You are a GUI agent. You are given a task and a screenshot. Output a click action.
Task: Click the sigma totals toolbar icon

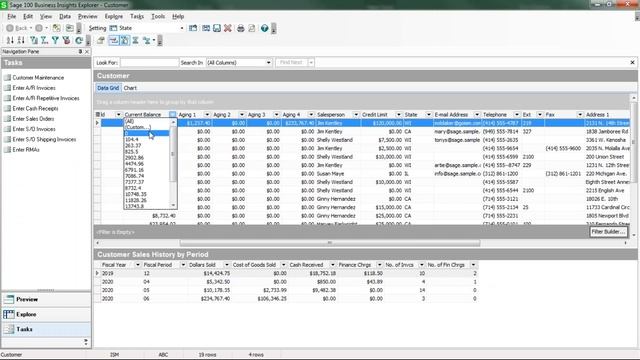tap(135, 40)
